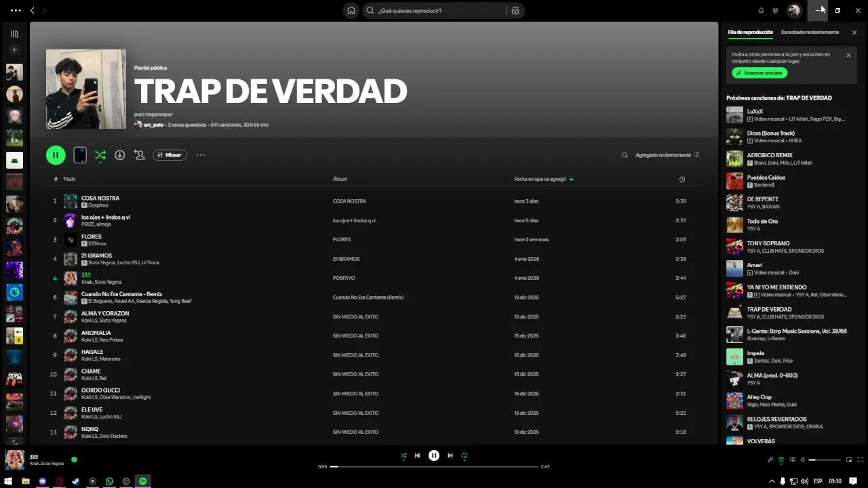Open the three-dot app menu at top left

16,11
